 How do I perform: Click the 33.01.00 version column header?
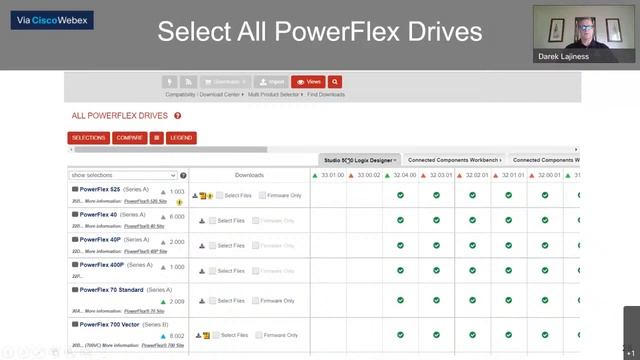(329, 175)
